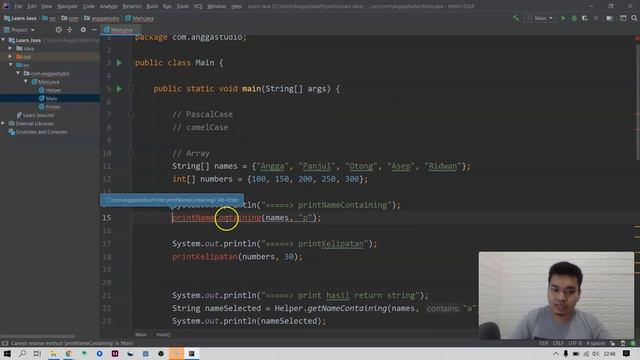Click Learn Java breadcrumb in navigation bar
640x360 pixels.
[20, 18]
